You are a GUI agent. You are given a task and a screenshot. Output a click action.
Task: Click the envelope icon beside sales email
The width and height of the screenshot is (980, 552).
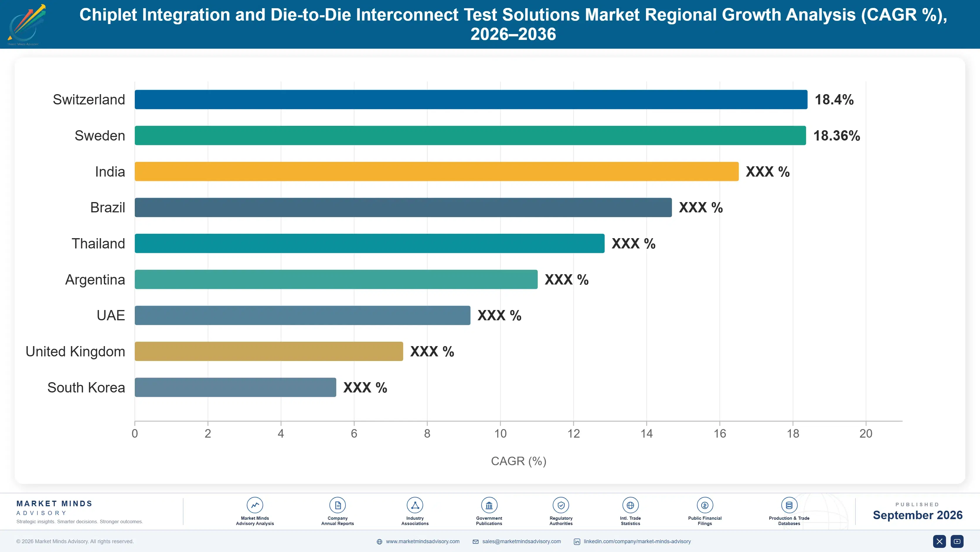point(476,542)
